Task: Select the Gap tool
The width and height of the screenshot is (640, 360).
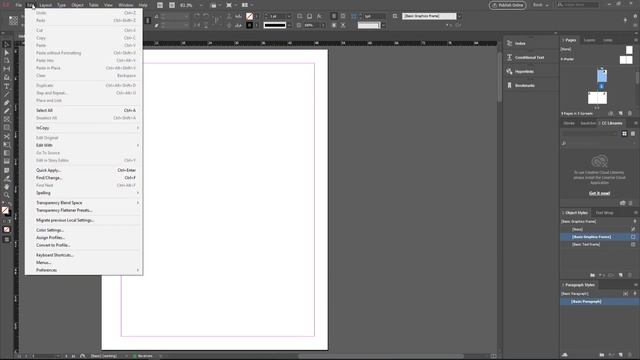Action: [x=7, y=69]
